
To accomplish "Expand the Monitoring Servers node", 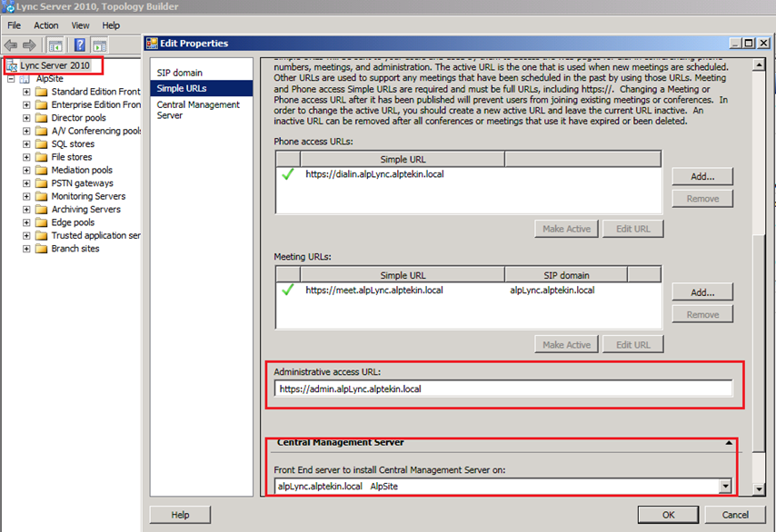I will pyautogui.click(x=26, y=196).
